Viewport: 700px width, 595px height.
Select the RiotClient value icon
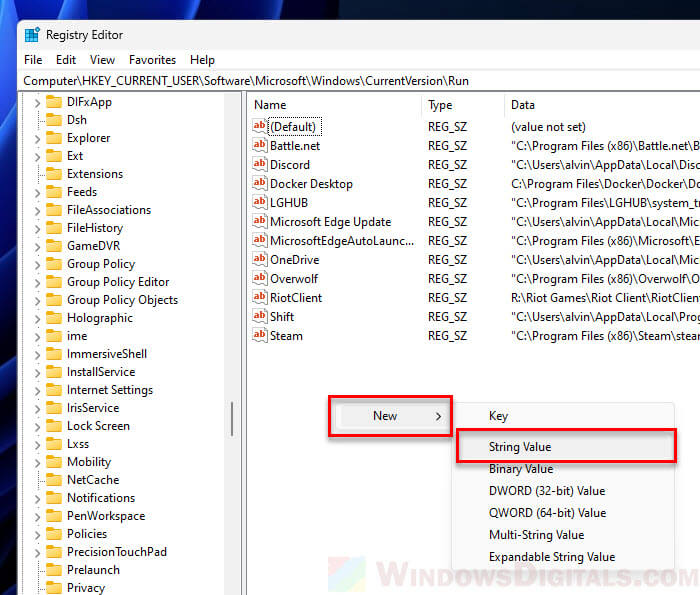(259, 297)
